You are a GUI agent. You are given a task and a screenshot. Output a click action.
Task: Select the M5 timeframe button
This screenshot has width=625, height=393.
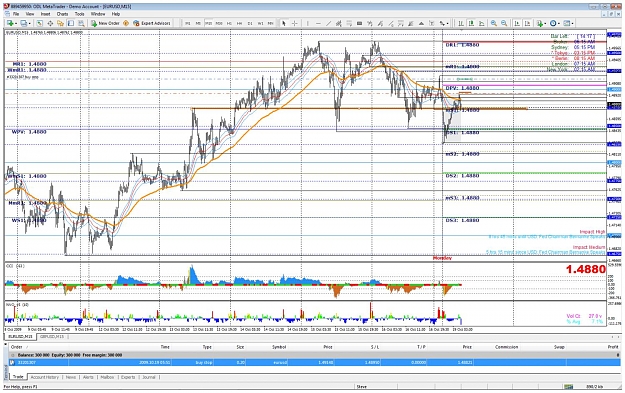(198, 23)
